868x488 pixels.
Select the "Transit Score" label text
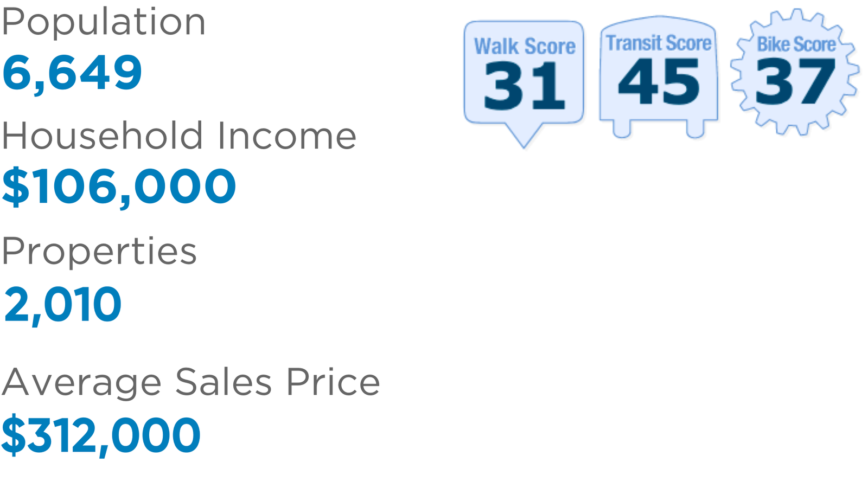click(659, 43)
